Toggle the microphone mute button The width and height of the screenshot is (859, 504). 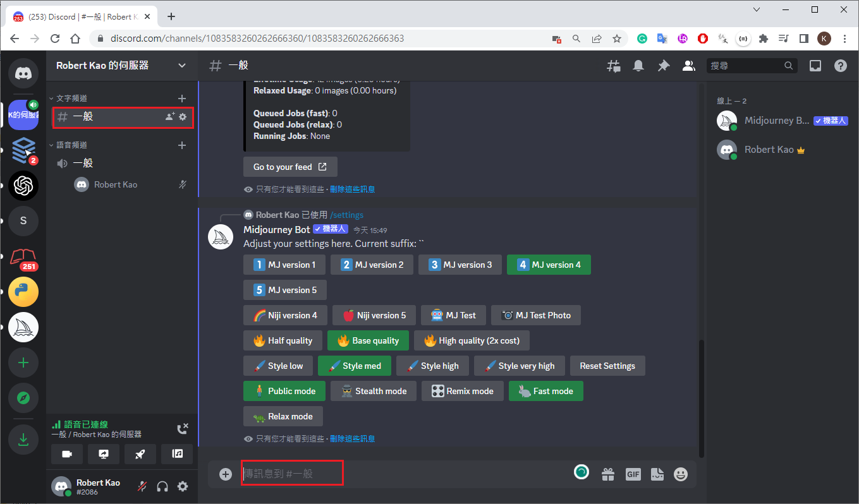click(x=143, y=486)
